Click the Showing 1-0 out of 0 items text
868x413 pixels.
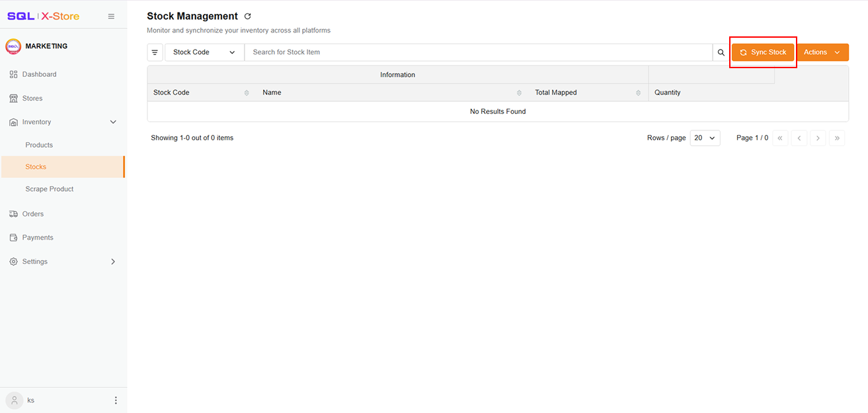point(192,138)
